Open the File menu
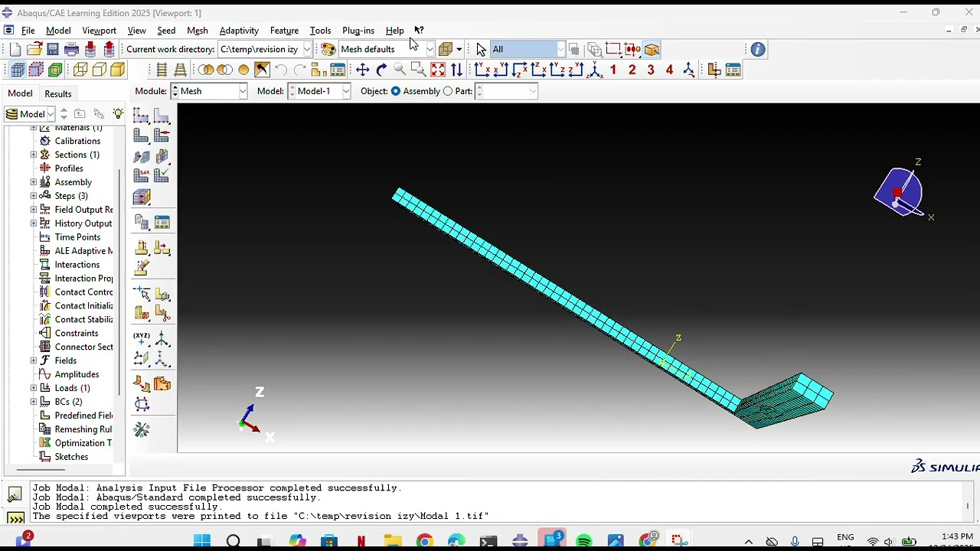Image resolution: width=980 pixels, height=551 pixels. (x=28, y=31)
